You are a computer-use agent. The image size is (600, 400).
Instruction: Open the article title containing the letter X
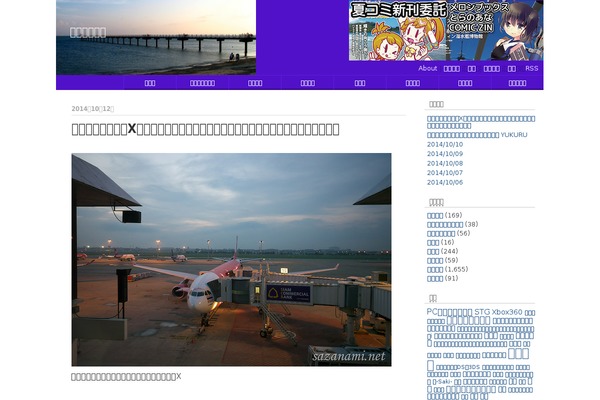pos(205,129)
